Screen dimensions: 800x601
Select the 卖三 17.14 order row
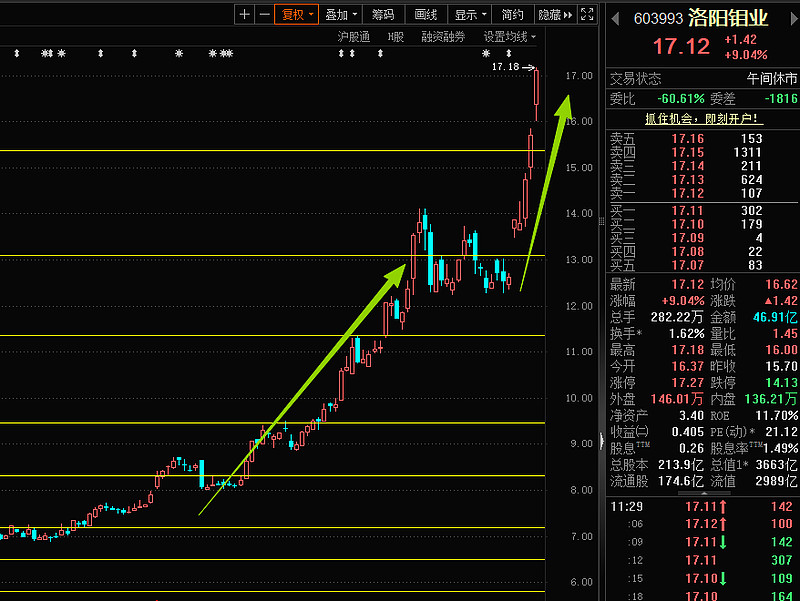[703, 166]
